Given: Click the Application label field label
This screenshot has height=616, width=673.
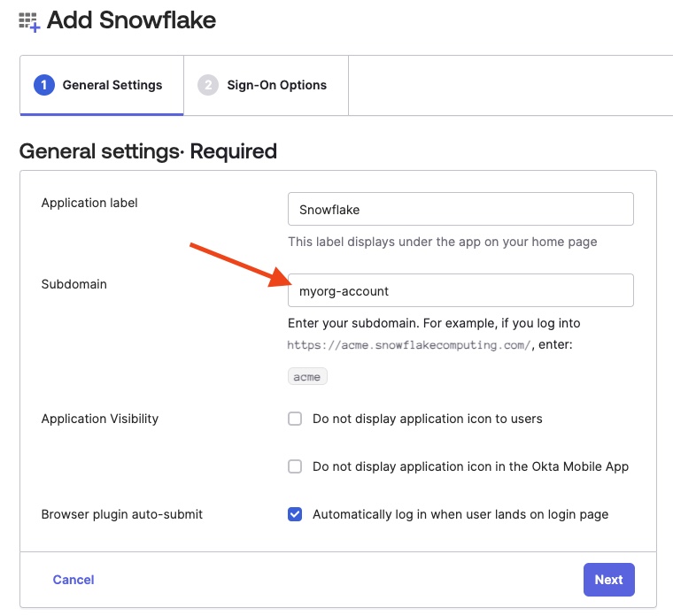Looking at the screenshot, I should (x=89, y=203).
